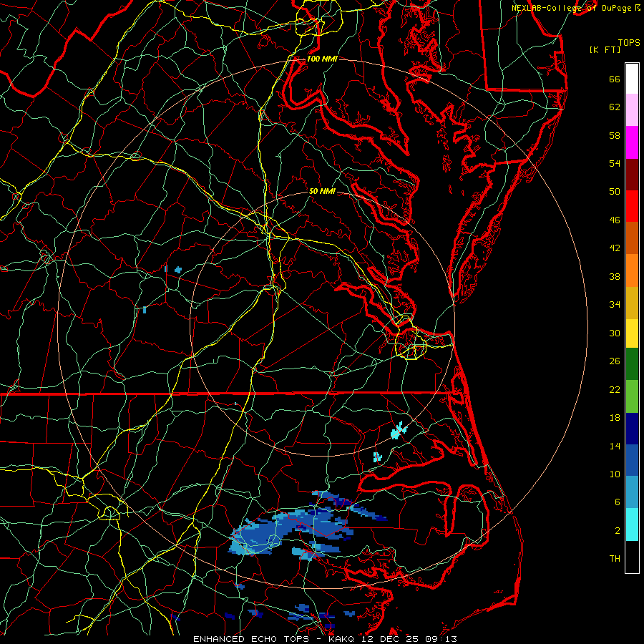Screen dimensions: 644x644
Task: Click the medium blue band between 14 and 10
Action: tap(632, 460)
